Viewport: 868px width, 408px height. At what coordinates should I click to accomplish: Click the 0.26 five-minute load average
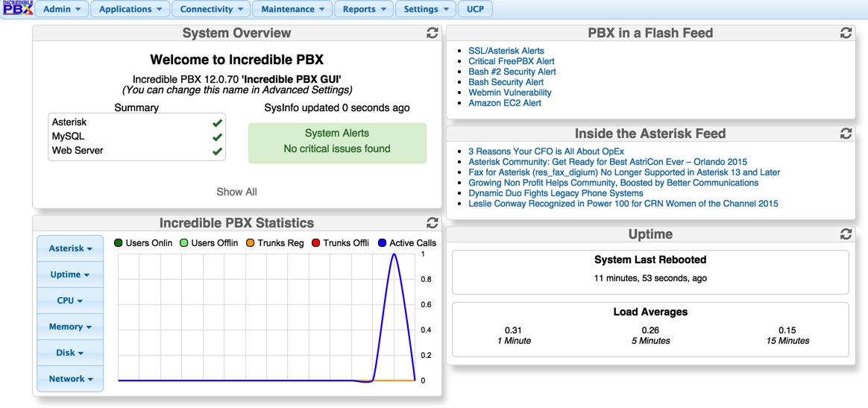coord(650,330)
